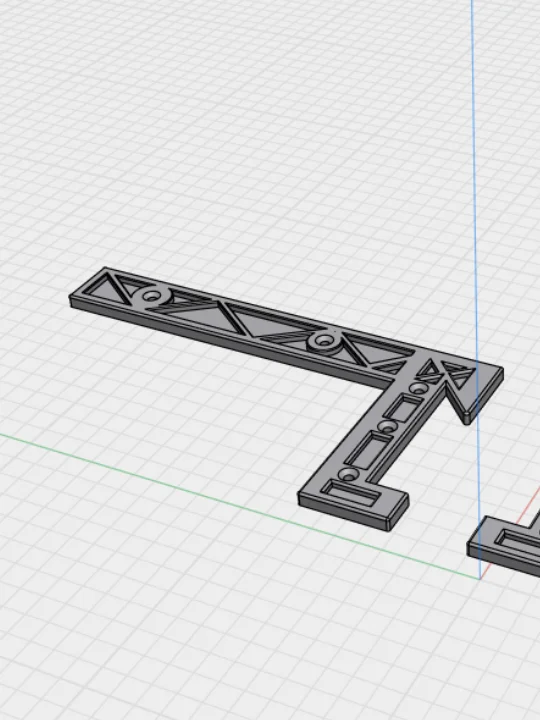Pick the rectangular pocket at the short arm's end
Screen dimensions: 540x720
tap(351, 492)
